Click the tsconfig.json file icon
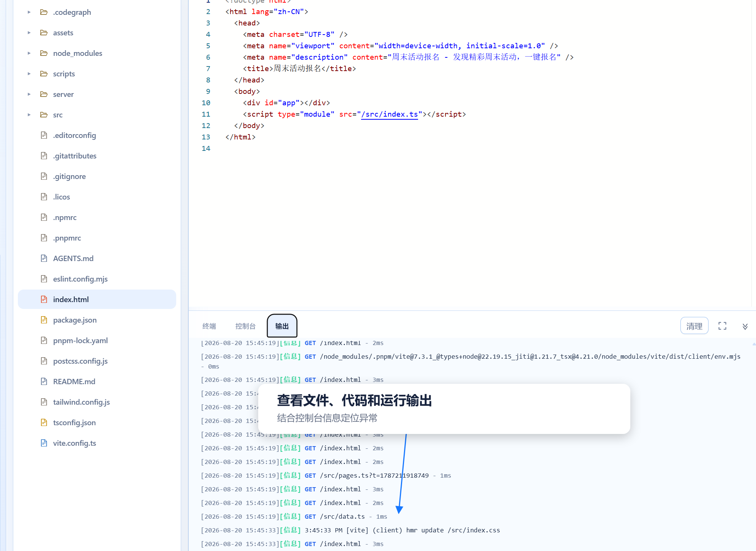Image resolution: width=756 pixels, height=551 pixels. pyautogui.click(x=44, y=423)
